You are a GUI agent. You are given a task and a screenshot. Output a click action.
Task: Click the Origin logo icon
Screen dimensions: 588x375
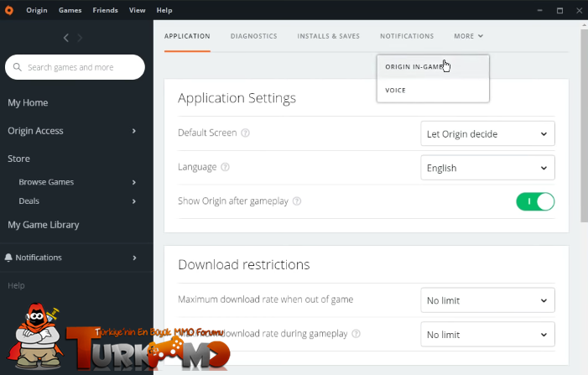pyautogui.click(x=9, y=10)
